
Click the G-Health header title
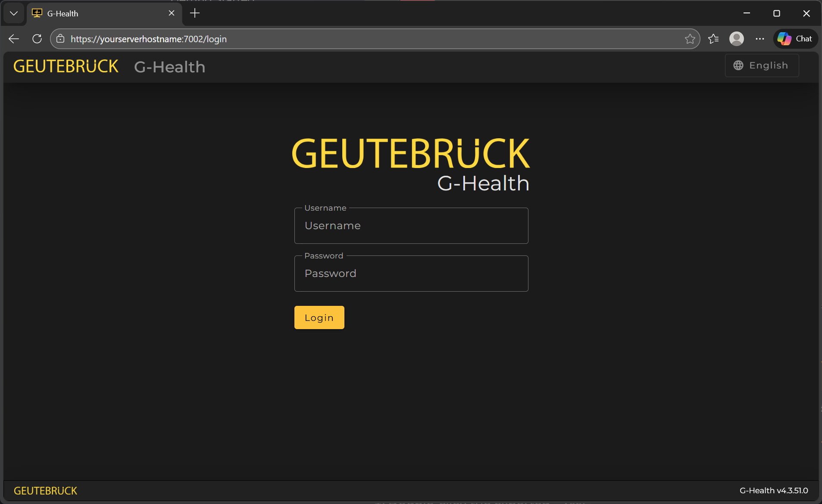point(169,67)
